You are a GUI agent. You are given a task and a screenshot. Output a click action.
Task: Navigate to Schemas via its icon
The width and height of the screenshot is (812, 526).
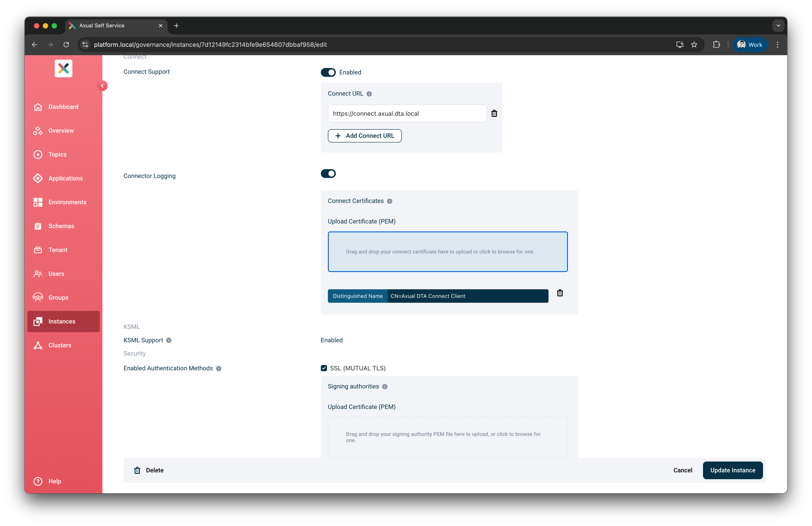tap(38, 226)
